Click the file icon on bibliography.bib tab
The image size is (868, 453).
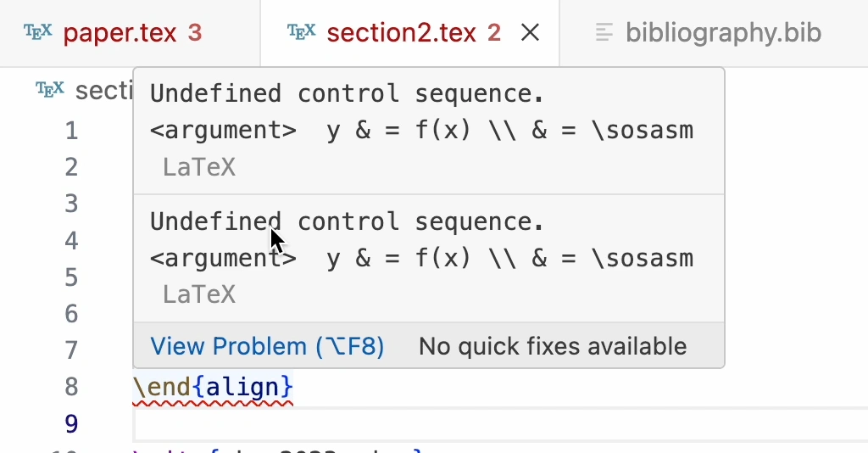(x=604, y=33)
